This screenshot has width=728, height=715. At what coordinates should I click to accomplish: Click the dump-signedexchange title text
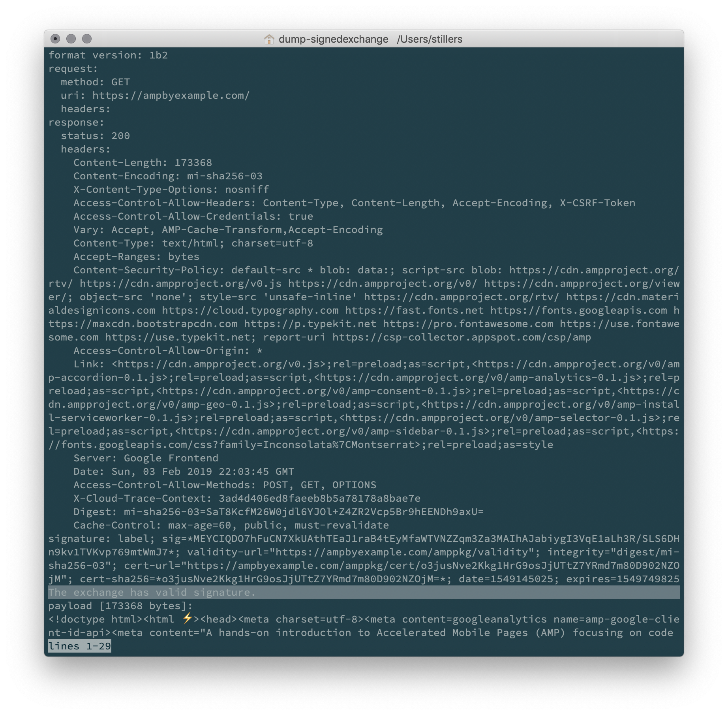(x=333, y=39)
